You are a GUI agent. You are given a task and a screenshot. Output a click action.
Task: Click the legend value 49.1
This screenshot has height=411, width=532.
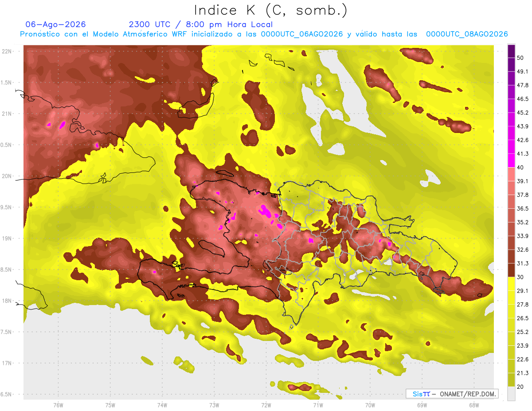point(523,71)
